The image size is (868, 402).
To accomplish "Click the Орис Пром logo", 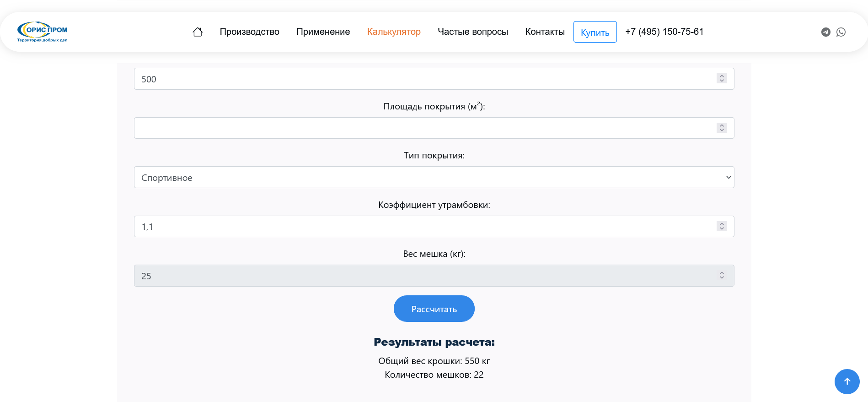I will point(43,32).
